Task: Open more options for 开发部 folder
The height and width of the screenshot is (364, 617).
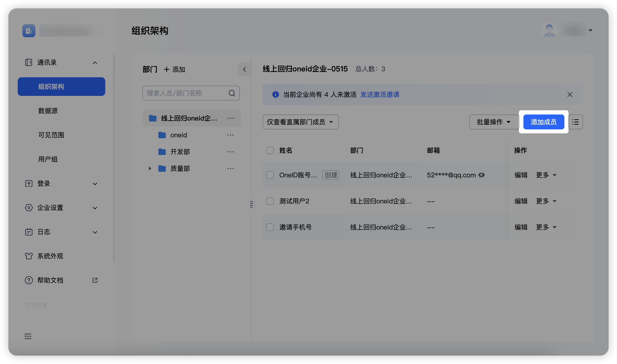Action: 230,152
